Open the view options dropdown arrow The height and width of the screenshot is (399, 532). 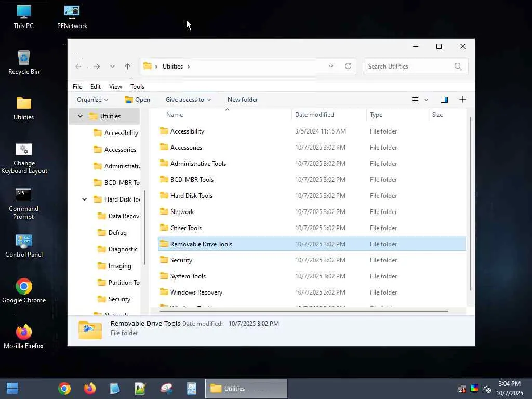(x=426, y=100)
